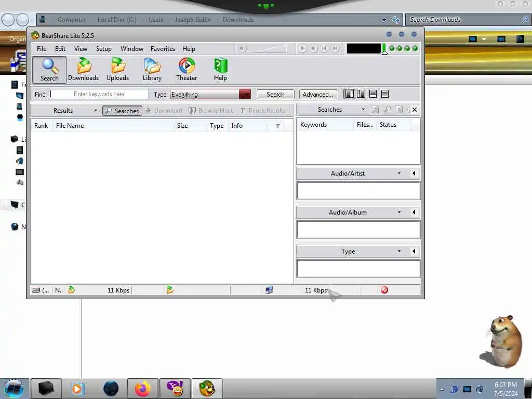Click the Advanced... button

coord(318,95)
